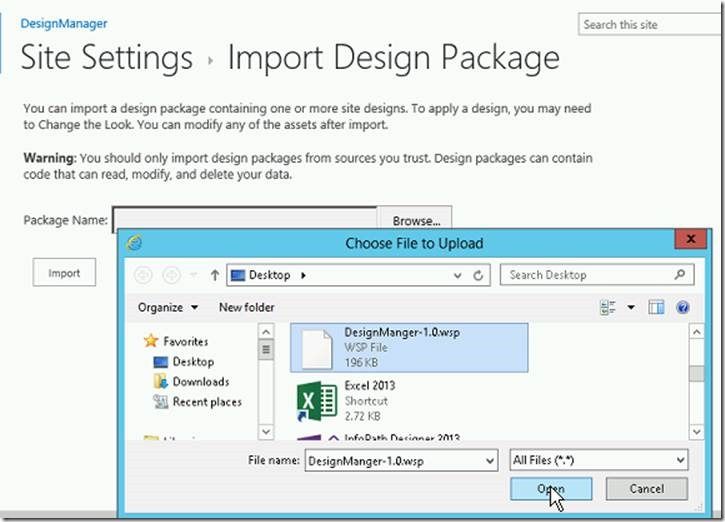Click Desktop in the address bar
725x522 pixels.
[x=269, y=275]
